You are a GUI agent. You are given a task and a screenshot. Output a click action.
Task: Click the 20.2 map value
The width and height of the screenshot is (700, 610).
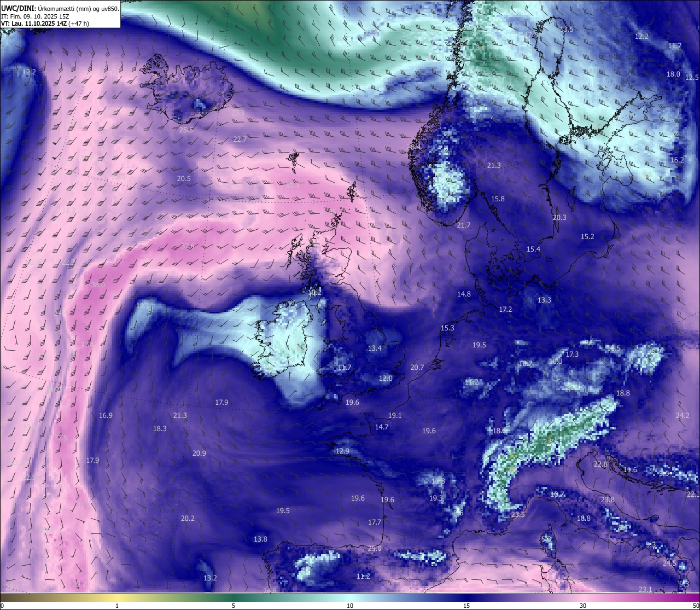tap(188, 519)
